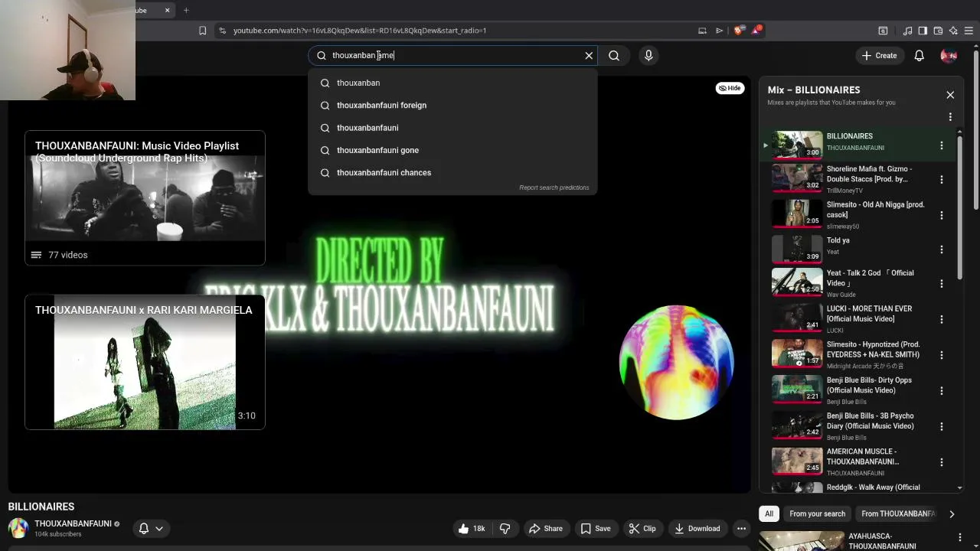Click into the YouTube search field
Viewport: 980px width, 551px height.
[x=452, y=55]
